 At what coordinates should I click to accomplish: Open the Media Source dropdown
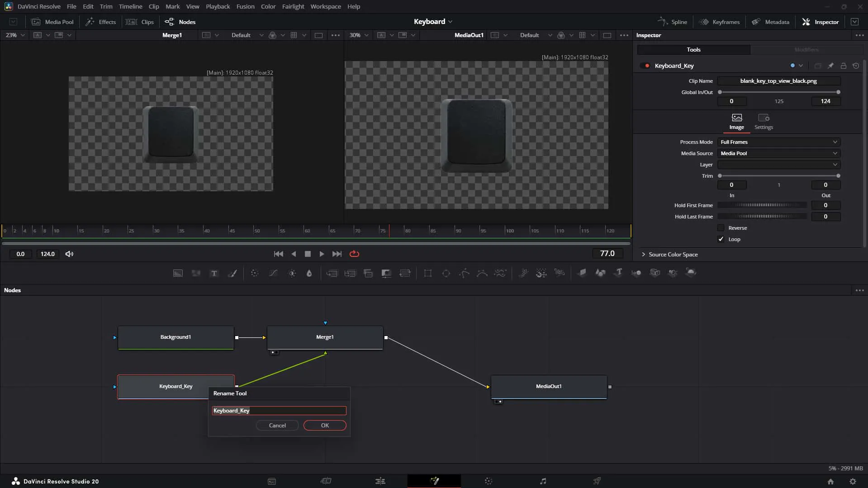(x=779, y=153)
